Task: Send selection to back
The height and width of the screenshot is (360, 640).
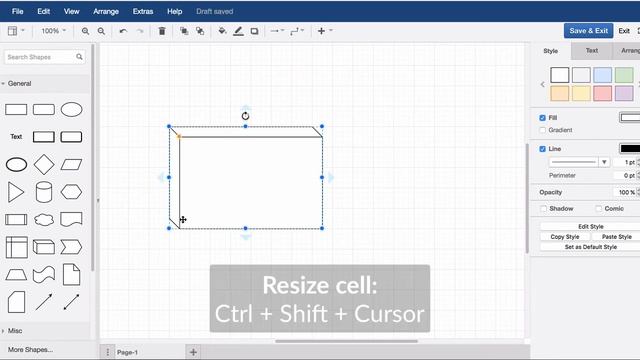Action: (x=200, y=31)
